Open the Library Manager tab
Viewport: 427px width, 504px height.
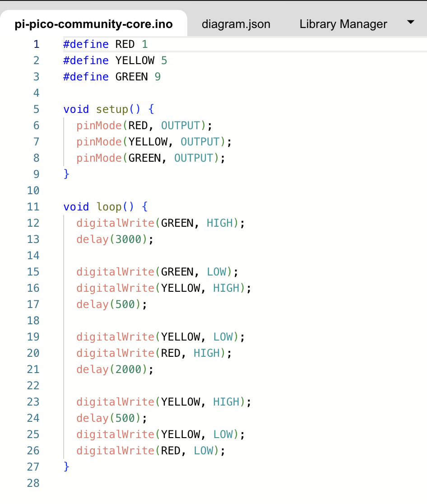click(x=343, y=24)
